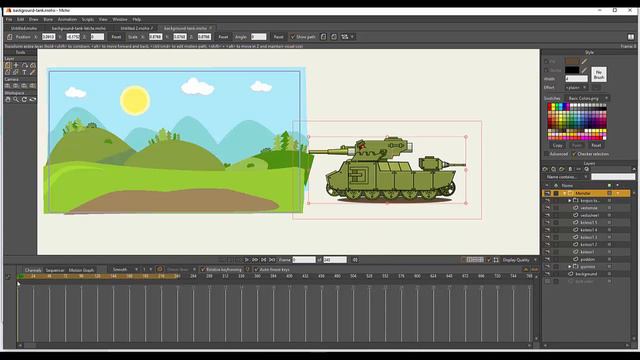640x360 pixels.
Task: Open the Bone menu
Action: pos(48,19)
